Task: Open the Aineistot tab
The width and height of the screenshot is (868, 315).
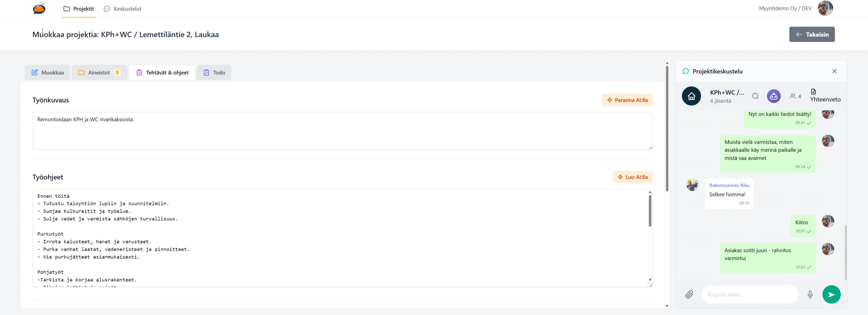Action: coord(99,72)
